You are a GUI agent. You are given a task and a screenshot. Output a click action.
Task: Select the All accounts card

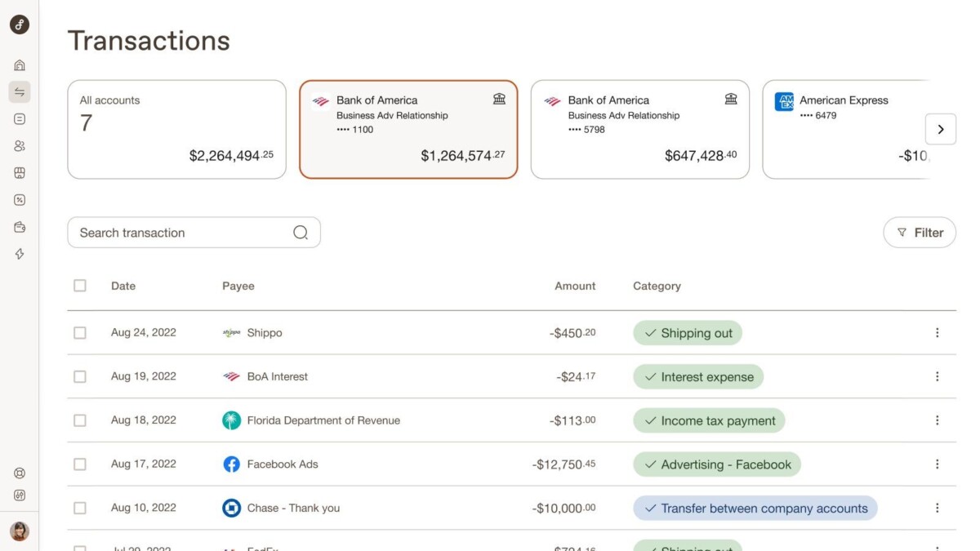[x=176, y=129]
